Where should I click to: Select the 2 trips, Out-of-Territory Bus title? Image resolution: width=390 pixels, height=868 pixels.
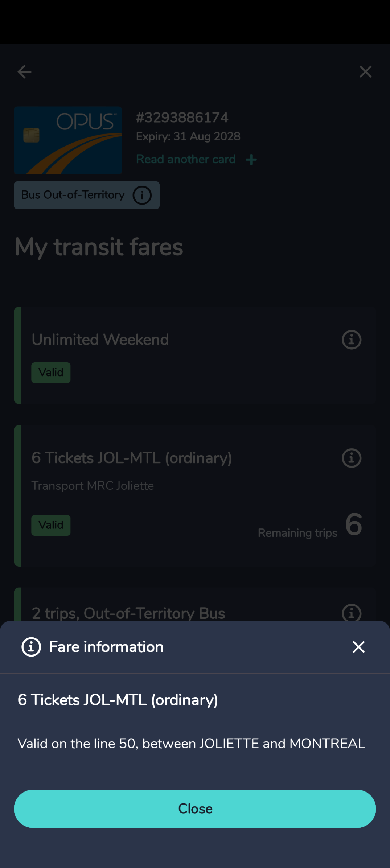click(128, 613)
